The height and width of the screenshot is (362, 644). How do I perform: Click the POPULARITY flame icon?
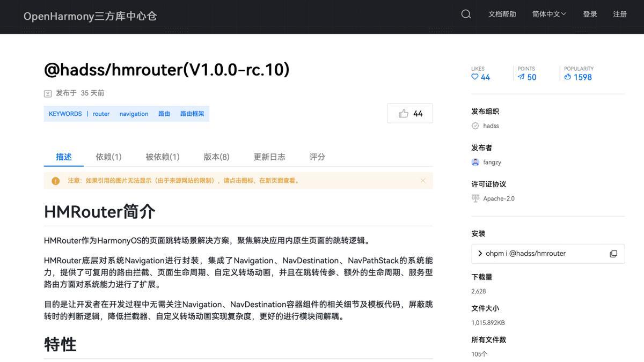567,77
